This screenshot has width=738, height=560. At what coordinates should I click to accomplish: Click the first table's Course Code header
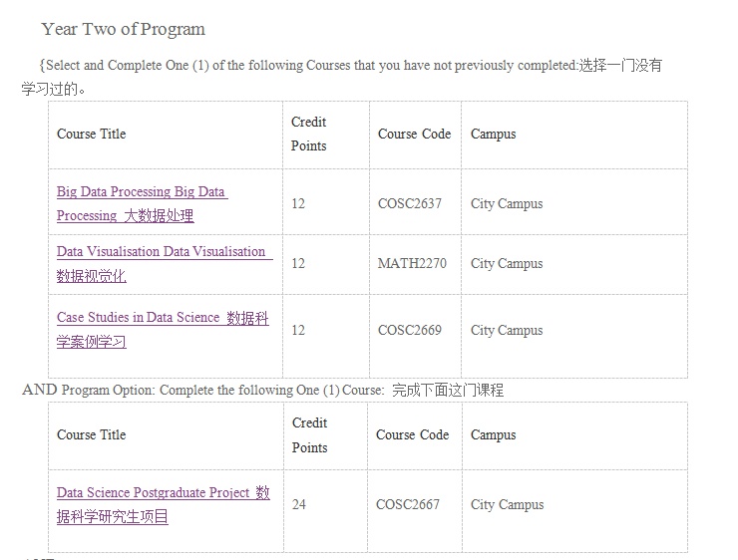pos(414,134)
